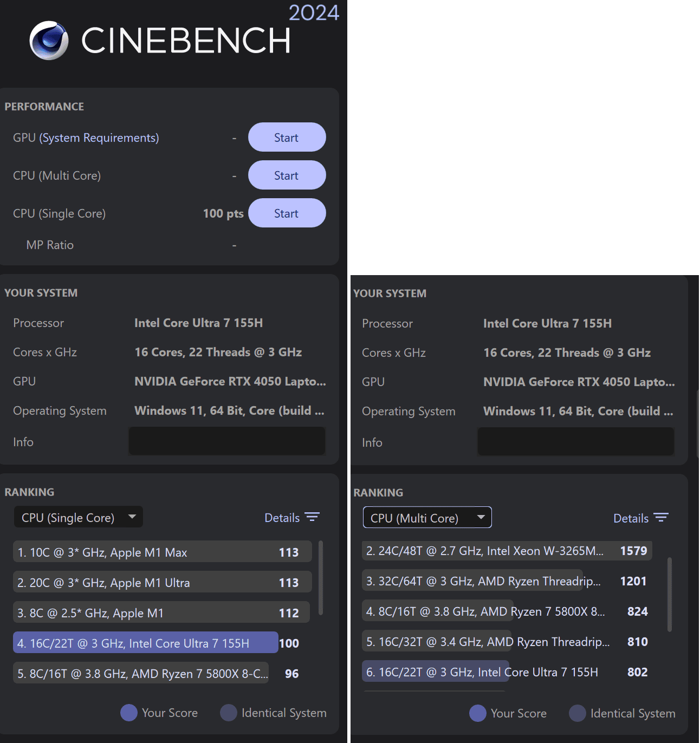Click Identical System legend circle in right panel
The image size is (700, 743).
578,713
